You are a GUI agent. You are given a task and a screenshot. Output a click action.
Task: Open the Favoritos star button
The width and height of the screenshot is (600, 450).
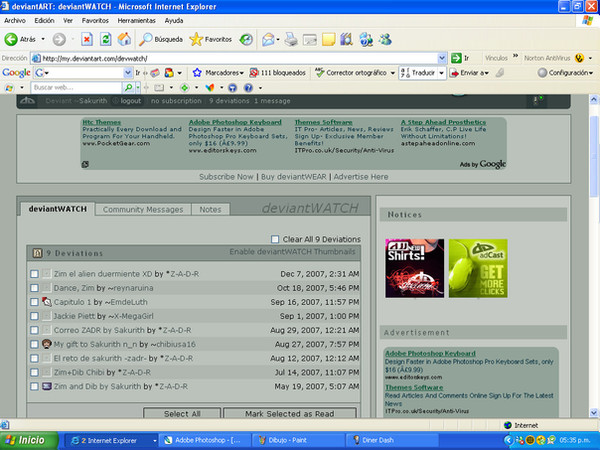[x=210, y=39]
